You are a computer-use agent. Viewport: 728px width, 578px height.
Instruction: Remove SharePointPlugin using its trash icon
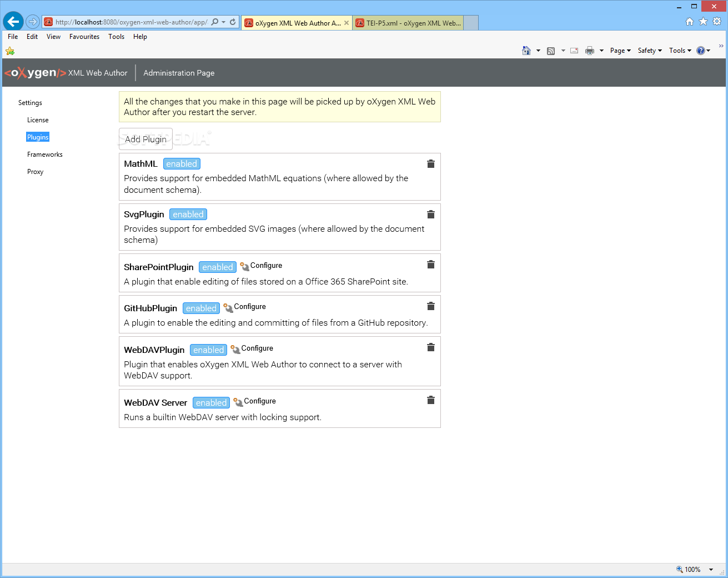point(430,265)
